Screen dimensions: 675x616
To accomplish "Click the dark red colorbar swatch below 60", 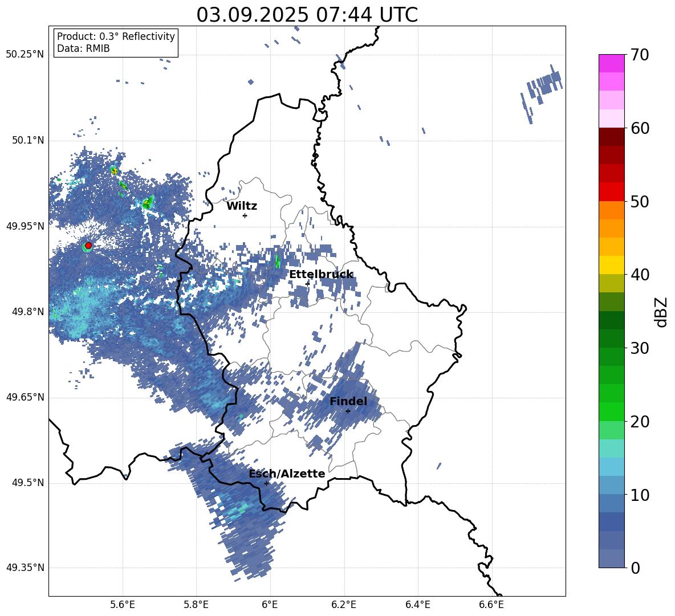I will point(611,137).
